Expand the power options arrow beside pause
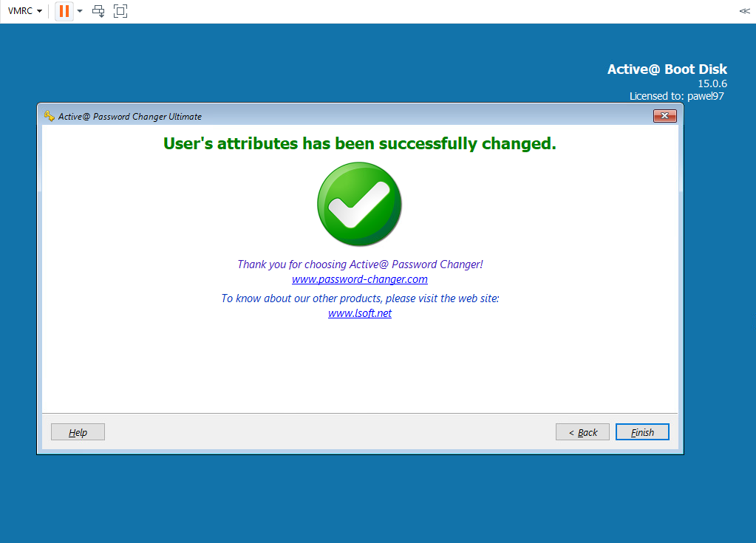The image size is (756, 543). coord(80,11)
